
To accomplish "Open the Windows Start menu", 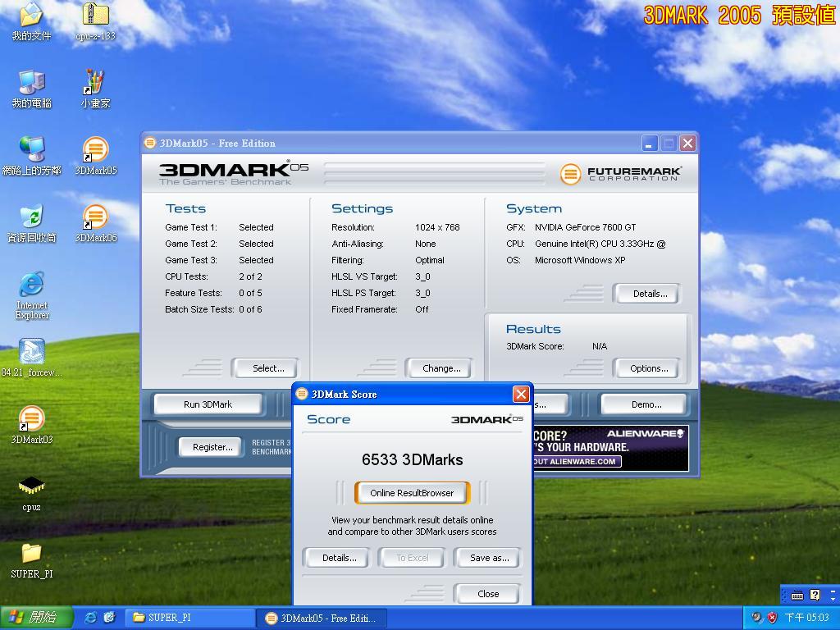I will pyautogui.click(x=37, y=618).
